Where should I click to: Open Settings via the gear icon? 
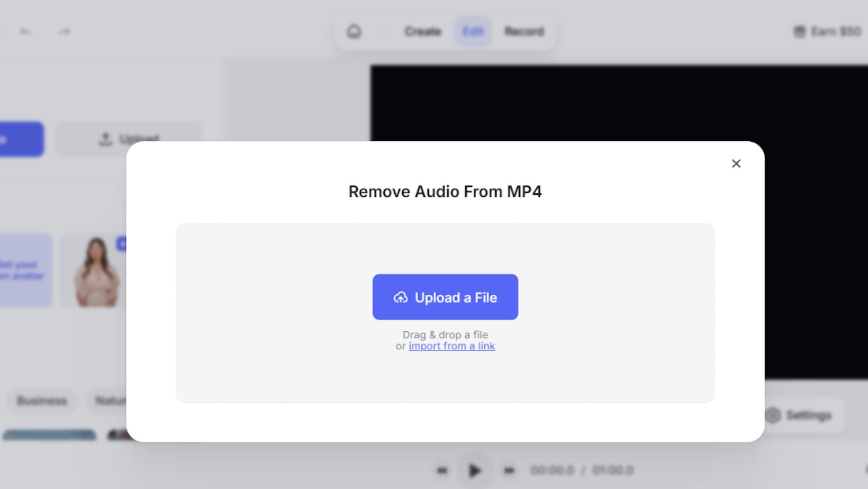773,415
